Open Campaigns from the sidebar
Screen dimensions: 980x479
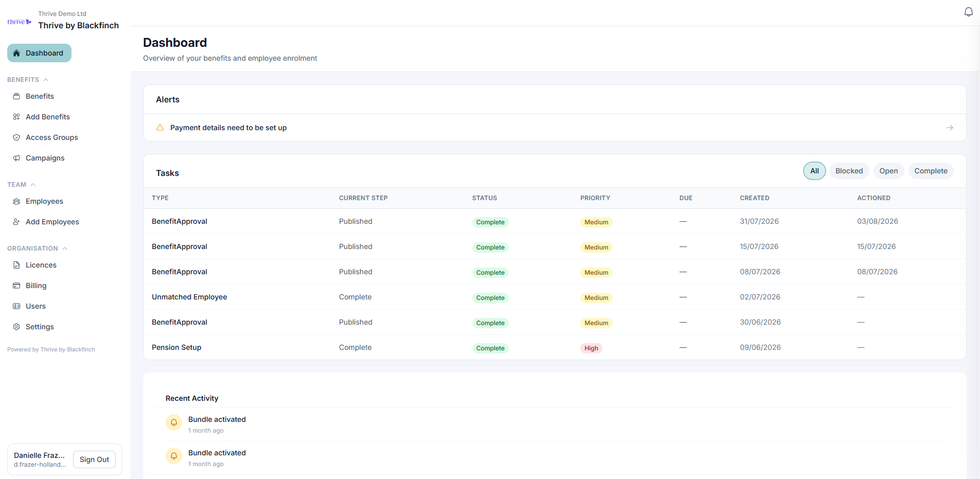[x=45, y=158]
